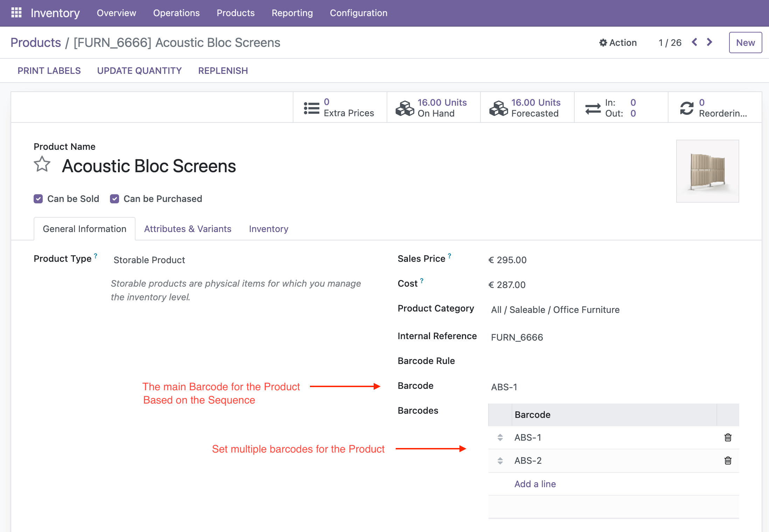The height and width of the screenshot is (532, 769).
Task: Open Product Type selection field
Action: [150, 260]
